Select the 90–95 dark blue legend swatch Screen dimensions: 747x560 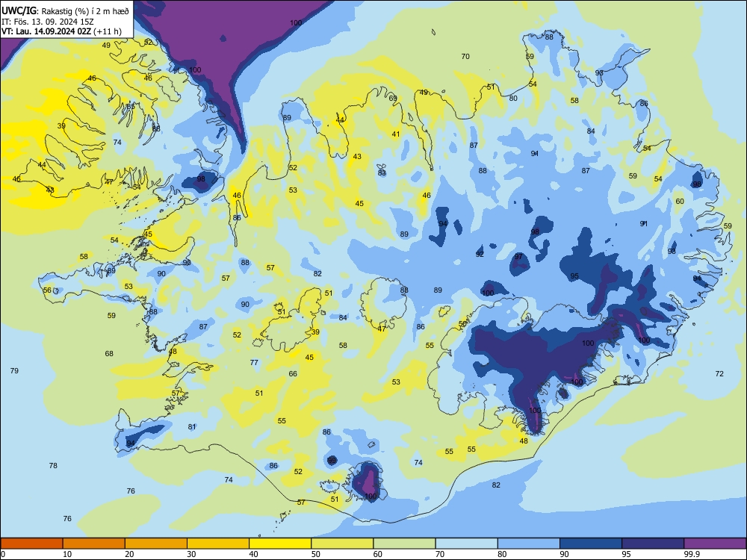591,544
